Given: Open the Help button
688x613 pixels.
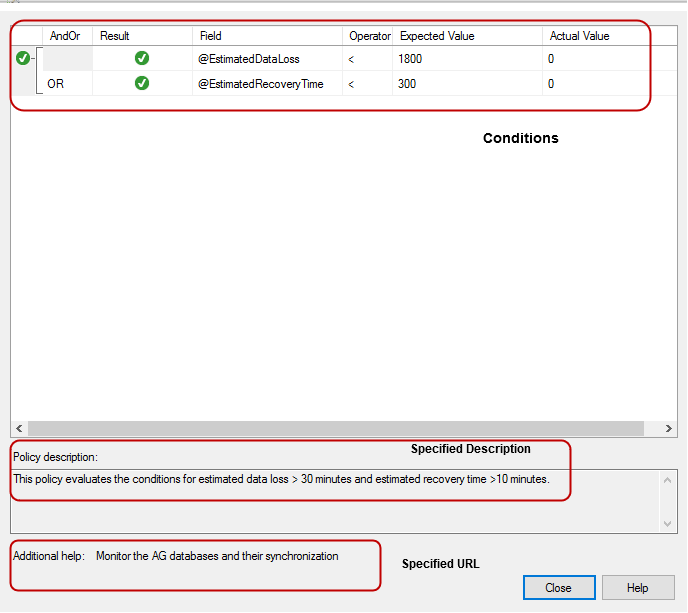Looking at the screenshot, I should coord(638,587).
